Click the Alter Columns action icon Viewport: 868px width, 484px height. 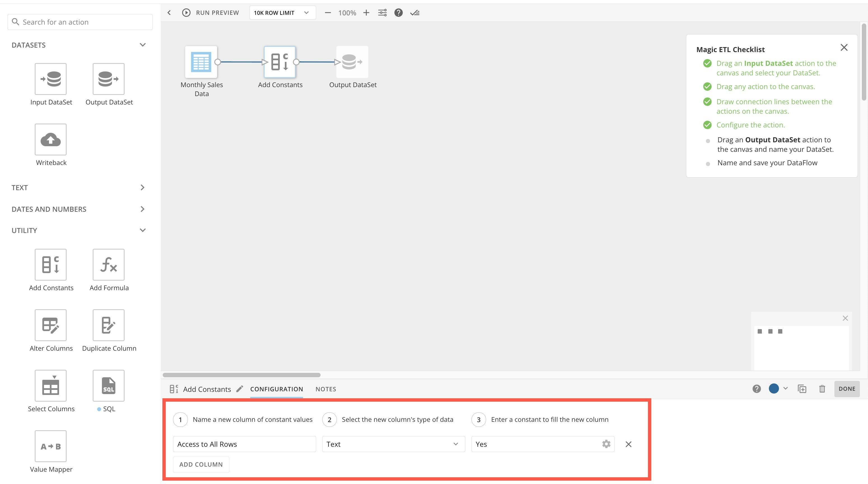(51, 325)
